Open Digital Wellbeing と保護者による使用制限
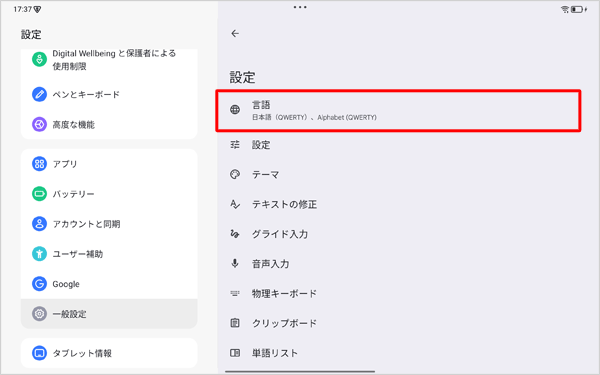Image resolution: width=600 pixels, height=375 pixels. click(109, 60)
